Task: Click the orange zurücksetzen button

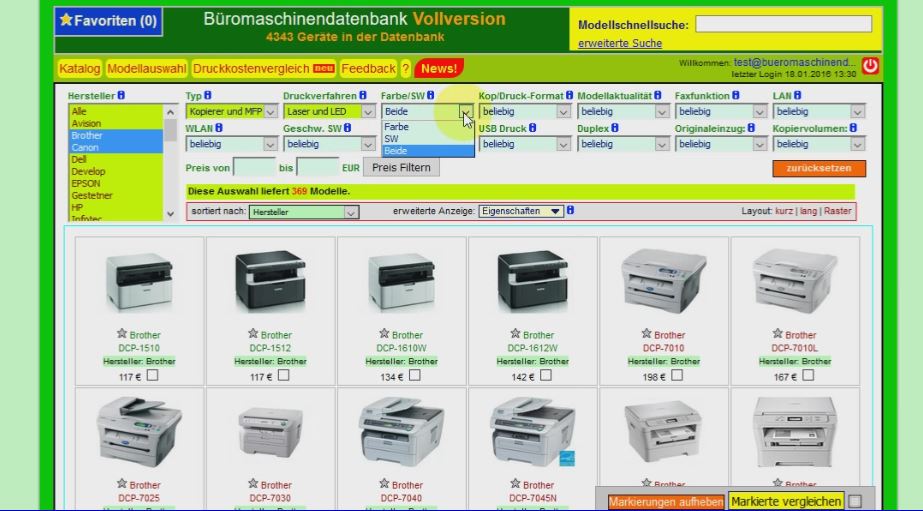Action: point(819,168)
